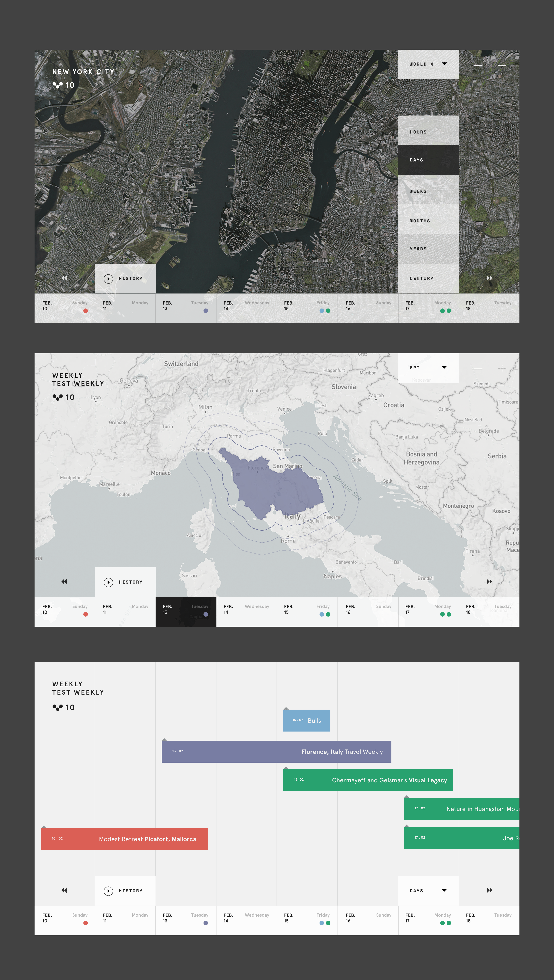Zoom out on the New York satellite map
The image size is (554, 980).
(478, 66)
